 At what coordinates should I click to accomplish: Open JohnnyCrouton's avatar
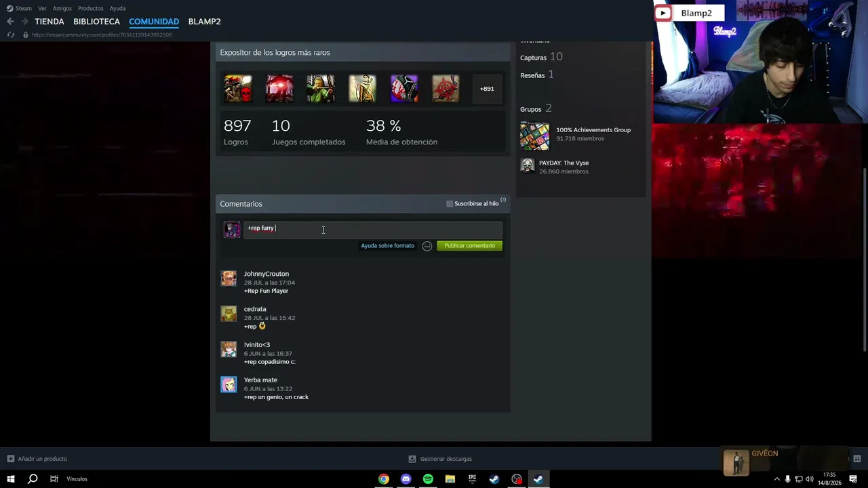click(x=229, y=279)
